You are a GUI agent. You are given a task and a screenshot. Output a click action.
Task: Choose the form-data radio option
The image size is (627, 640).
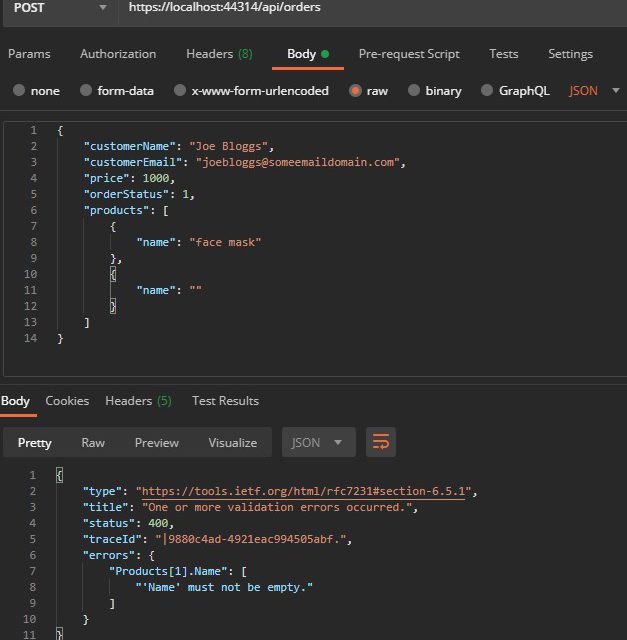[x=86, y=90]
